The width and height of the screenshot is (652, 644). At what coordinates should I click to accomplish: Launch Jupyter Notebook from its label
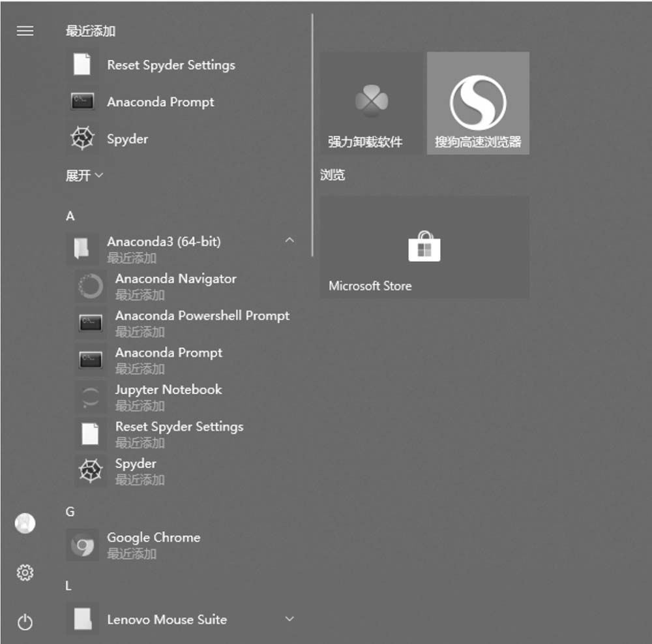[168, 390]
